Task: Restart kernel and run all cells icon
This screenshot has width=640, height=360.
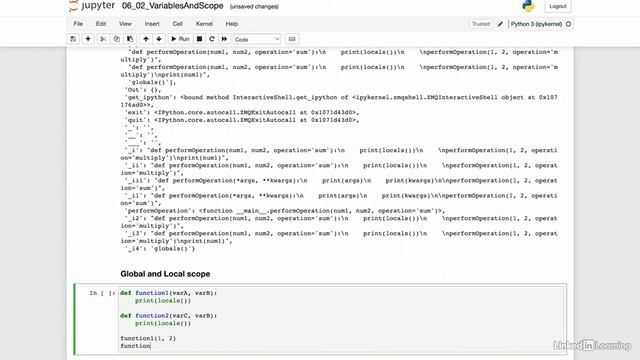Action: 224,39
